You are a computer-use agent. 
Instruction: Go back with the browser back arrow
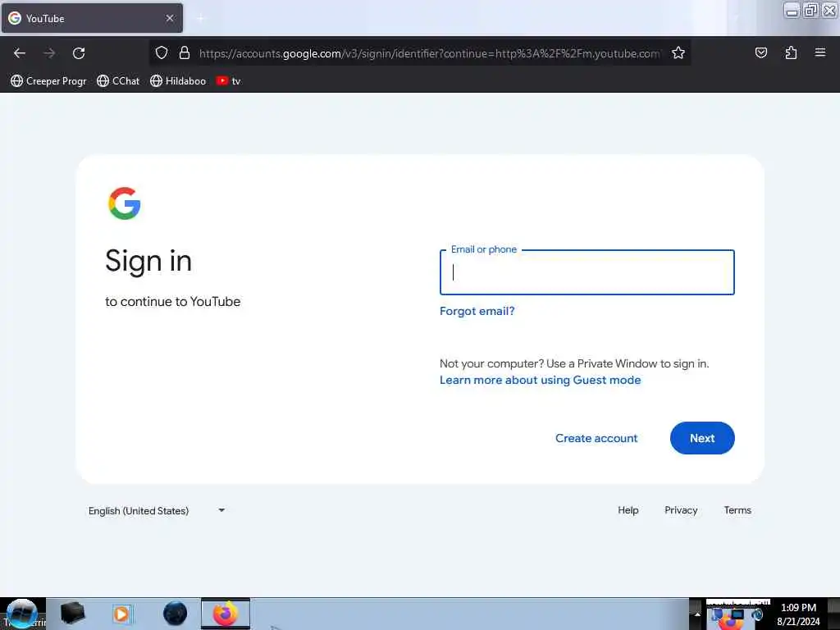(20, 53)
